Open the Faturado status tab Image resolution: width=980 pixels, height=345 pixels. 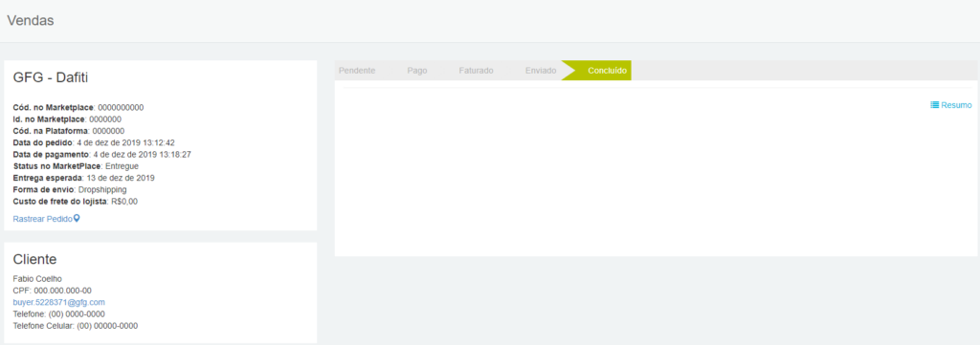477,71
